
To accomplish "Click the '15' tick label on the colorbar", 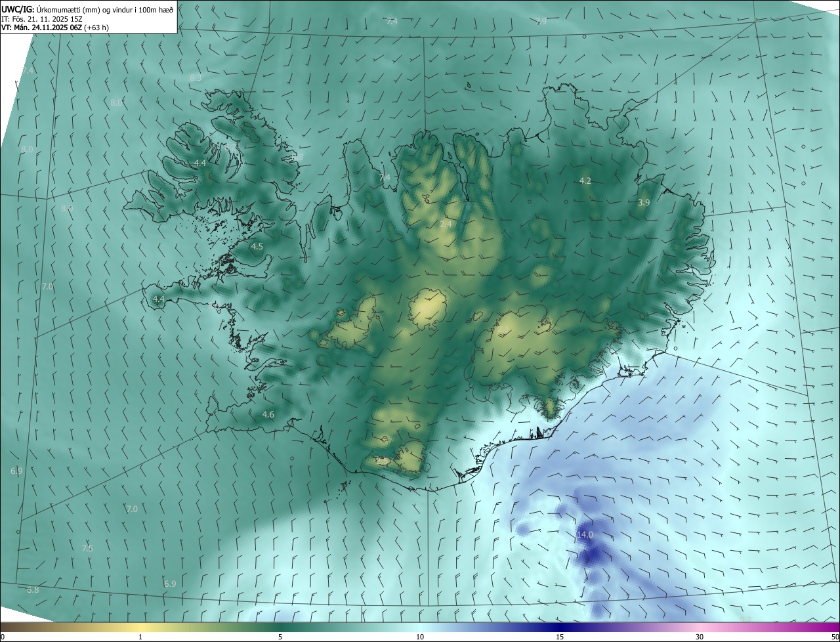I will [x=560, y=637].
